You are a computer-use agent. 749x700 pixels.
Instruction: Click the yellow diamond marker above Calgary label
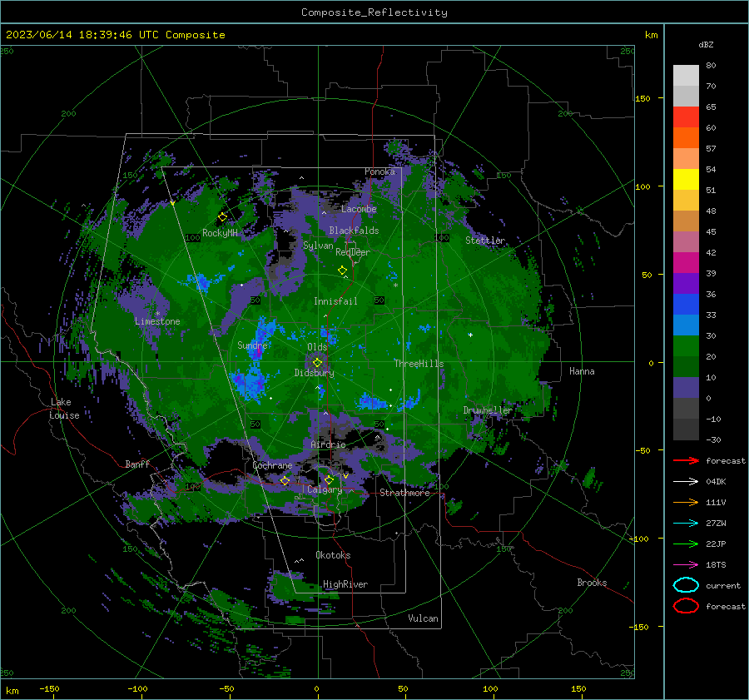point(329,479)
